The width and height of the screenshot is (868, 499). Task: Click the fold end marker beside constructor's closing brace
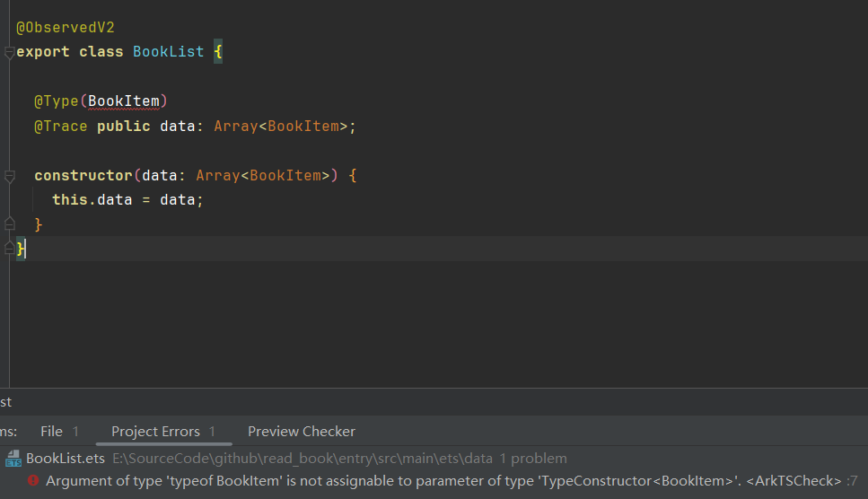click(9, 223)
